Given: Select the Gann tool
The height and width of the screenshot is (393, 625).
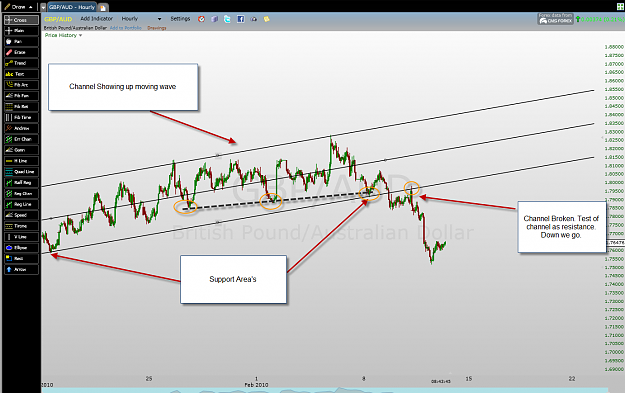Looking at the screenshot, I should pos(22,150).
